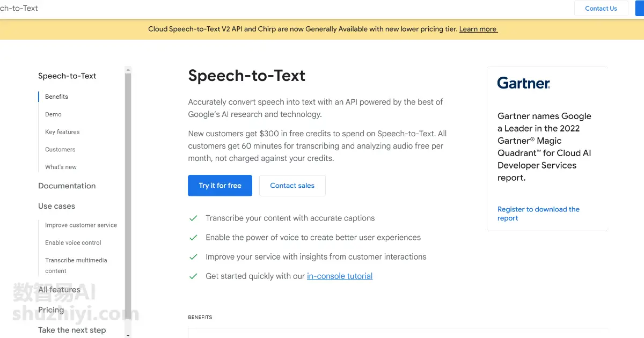This screenshot has height=338, width=644.
Task: Click the checkmark beside Get started quickly
Action: tap(193, 276)
